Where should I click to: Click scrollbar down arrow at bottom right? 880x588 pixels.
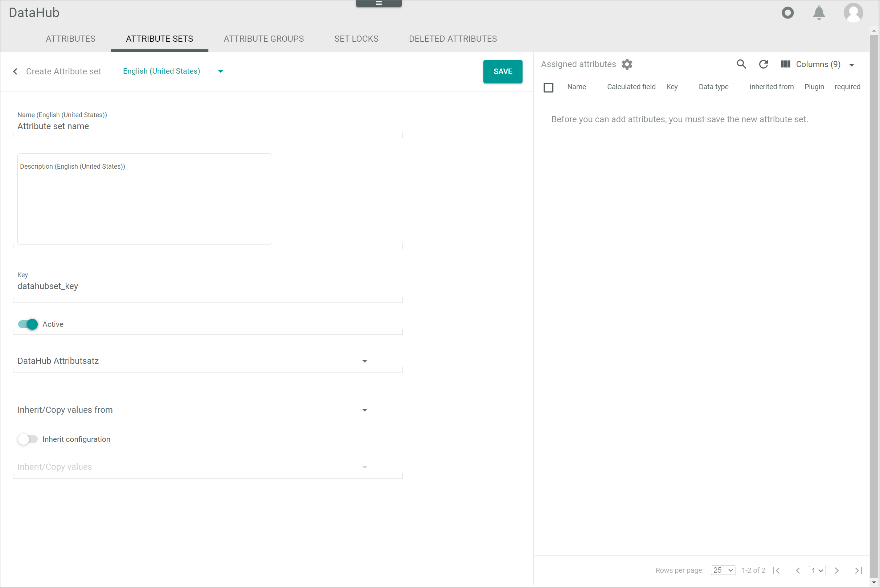pos(874,583)
